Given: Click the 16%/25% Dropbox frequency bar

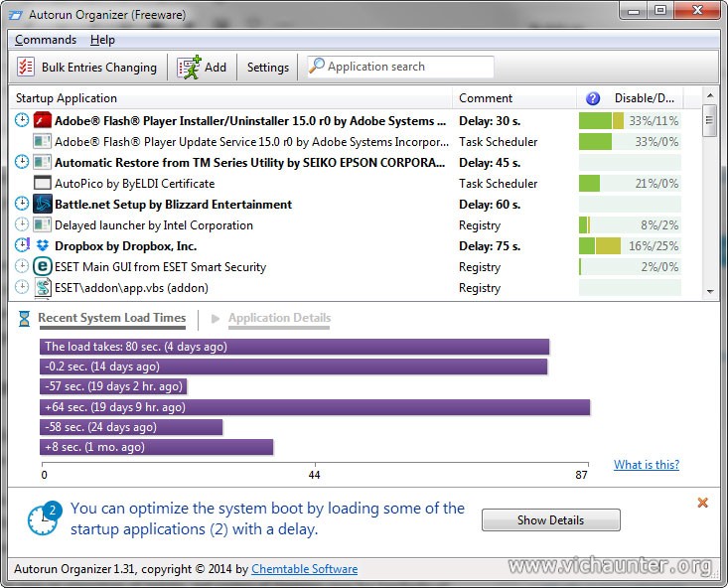Looking at the screenshot, I should click(630, 246).
